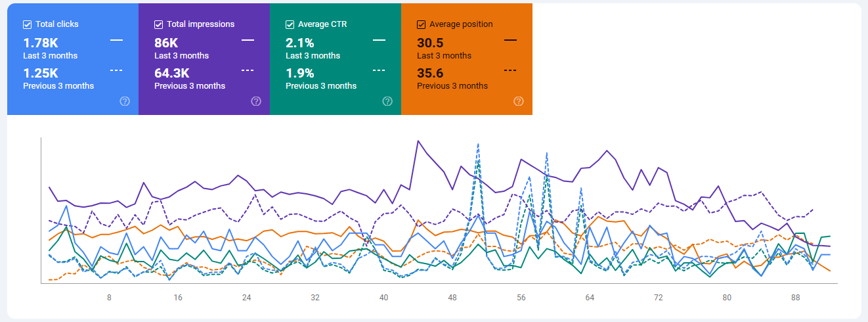Click the tallest purple peak on the chart
This screenshot has height=322, width=868.
(x=418, y=141)
